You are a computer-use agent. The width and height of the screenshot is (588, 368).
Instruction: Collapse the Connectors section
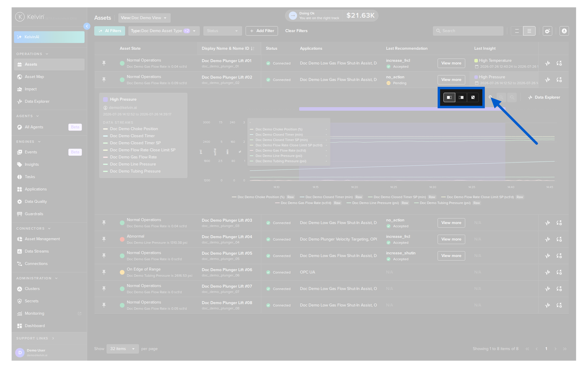(x=49, y=228)
